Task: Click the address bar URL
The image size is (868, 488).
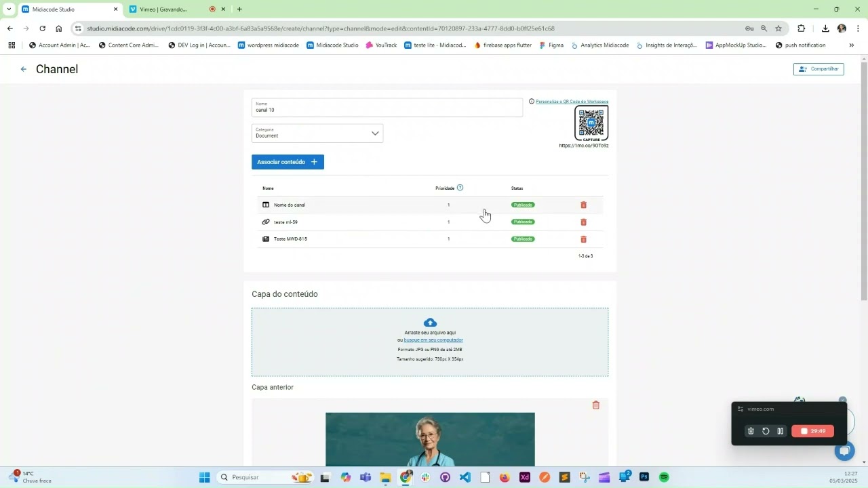Action: (321, 28)
